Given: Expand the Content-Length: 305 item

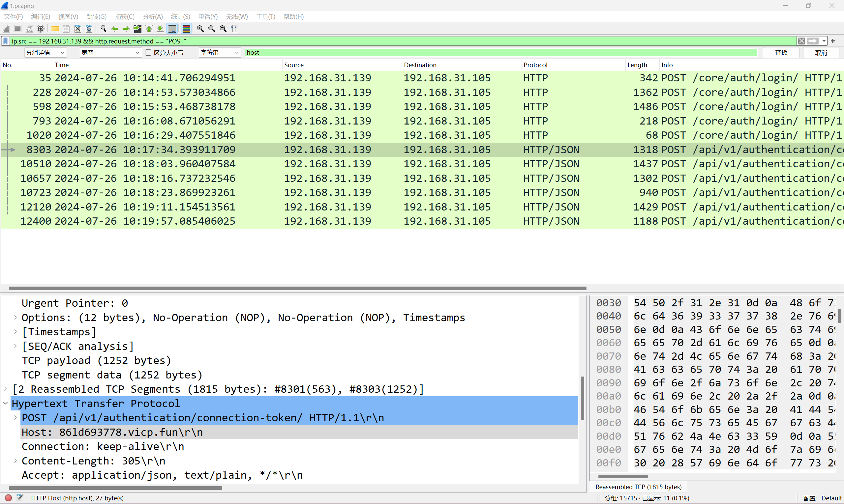Looking at the screenshot, I should pos(15,461).
